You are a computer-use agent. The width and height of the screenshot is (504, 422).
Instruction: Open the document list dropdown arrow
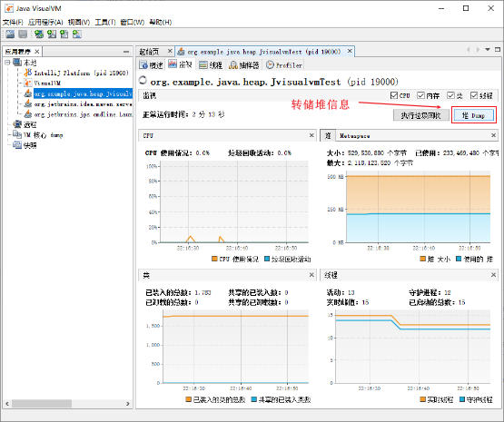tap(488, 49)
